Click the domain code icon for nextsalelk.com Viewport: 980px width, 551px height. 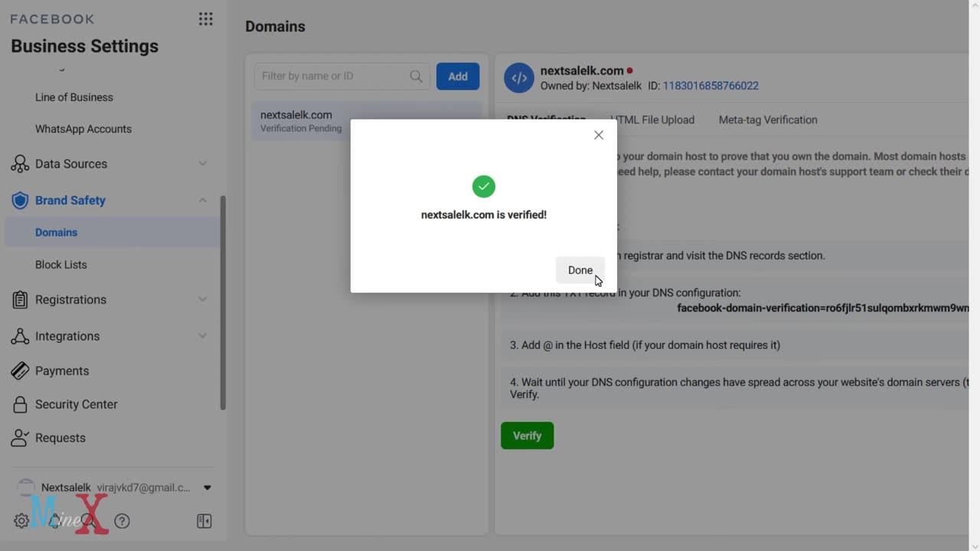519,78
